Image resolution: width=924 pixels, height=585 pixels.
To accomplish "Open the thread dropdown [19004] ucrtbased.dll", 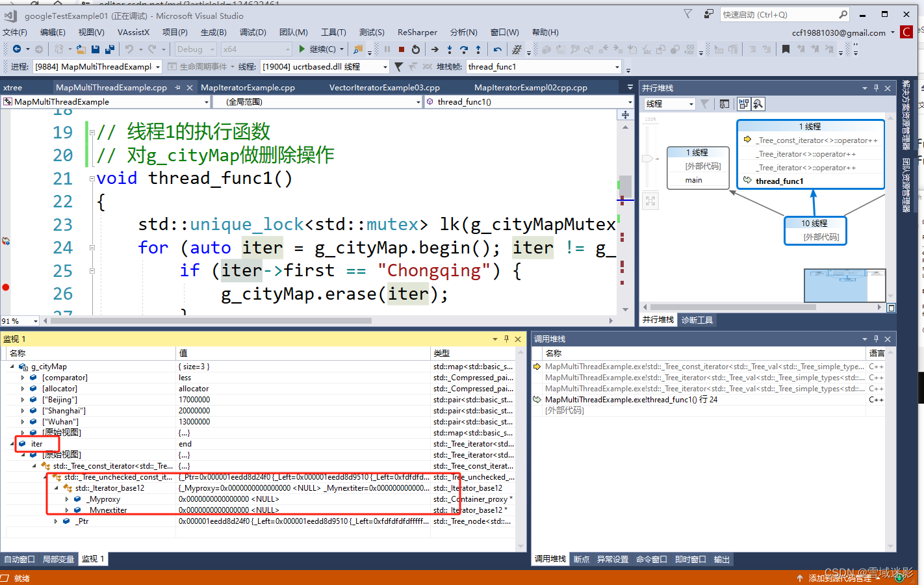I will pos(385,66).
